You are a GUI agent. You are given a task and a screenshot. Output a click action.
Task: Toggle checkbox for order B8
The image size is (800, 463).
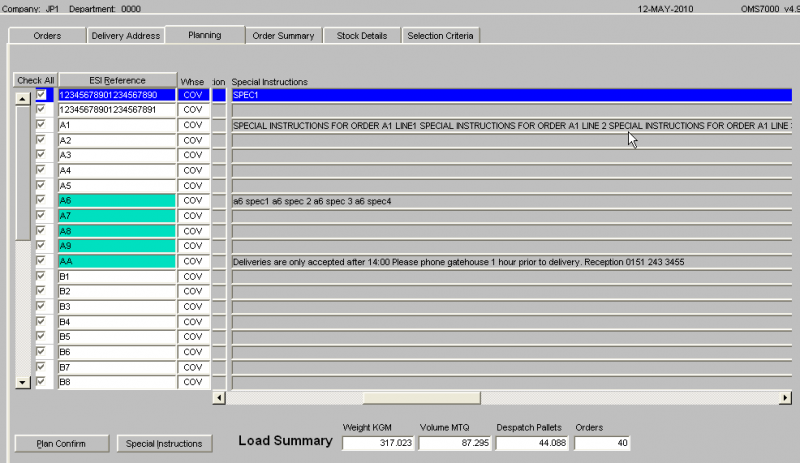tap(41, 382)
